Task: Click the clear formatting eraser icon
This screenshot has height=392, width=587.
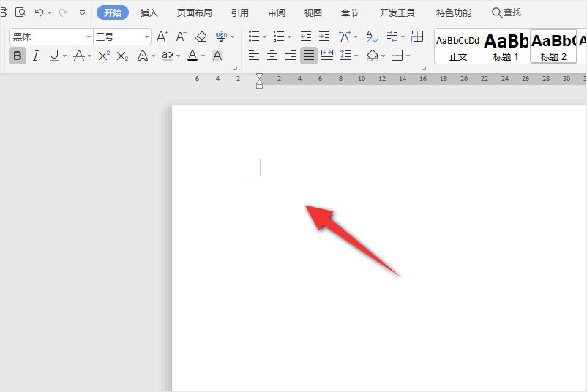Action: (x=201, y=37)
